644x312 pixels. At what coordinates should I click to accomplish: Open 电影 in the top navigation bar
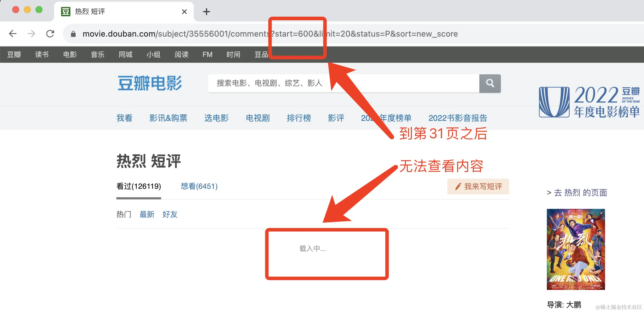point(70,54)
